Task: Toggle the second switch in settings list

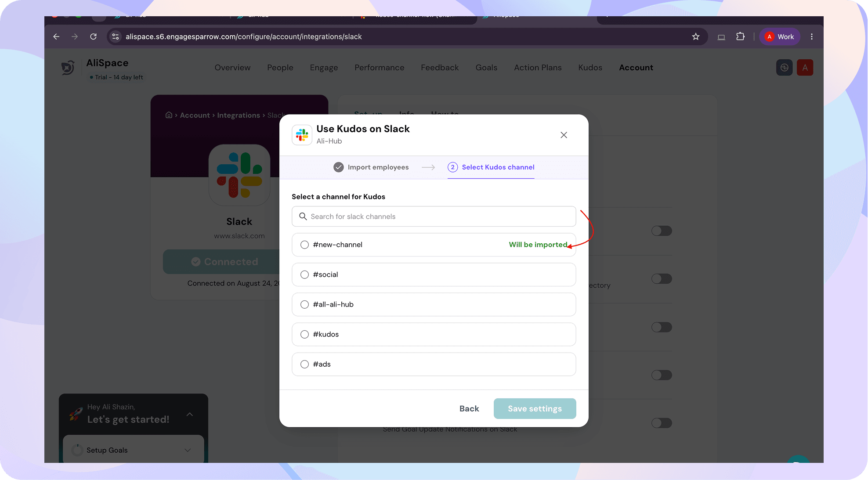Action: [662, 279]
